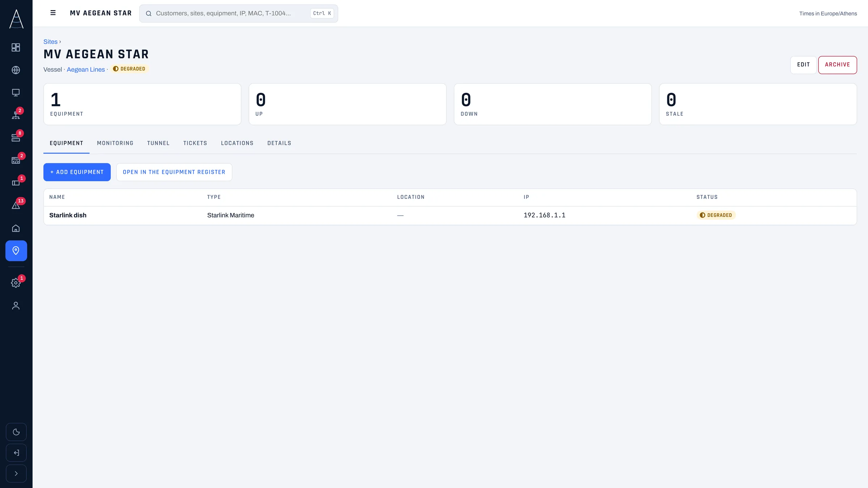
Task: Toggle the hamburger menu in top bar
Action: (53, 13)
